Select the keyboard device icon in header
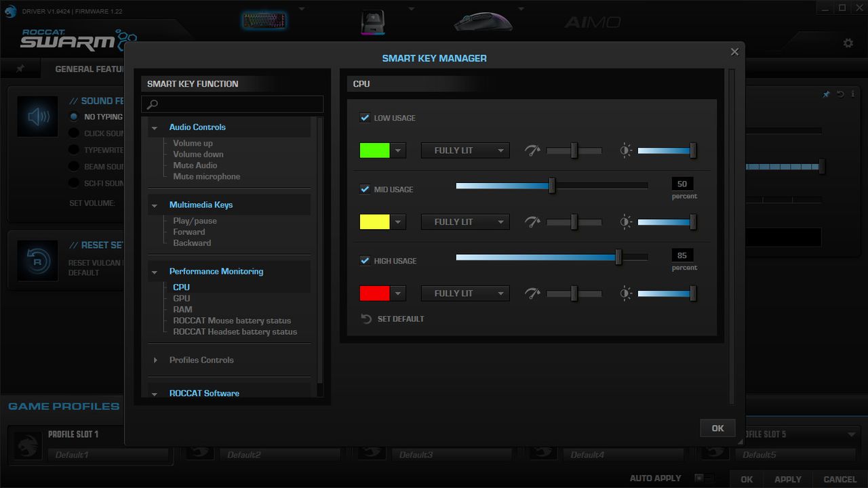Viewport: 868px width, 488px height. [264, 20]
